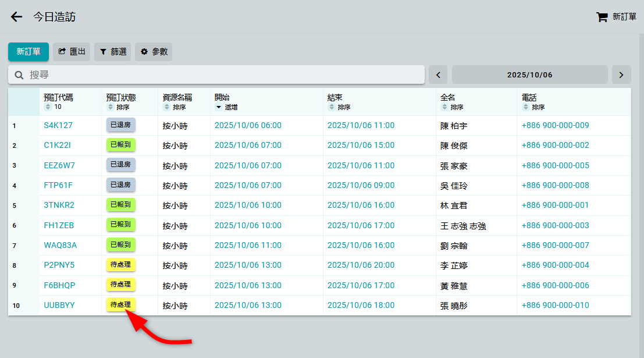
Task: Click 已報到 status badge for C1K22I
Action: pyautogui.click(x=120, y=146)
